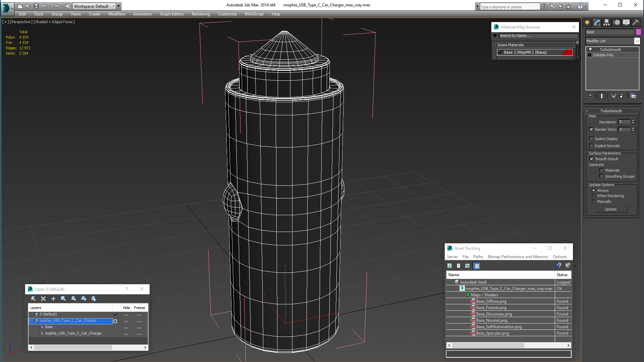Enable Isoline Display checkbox
Screen dimensions: 644x362
pyautogui.click(x=591, y=139)
